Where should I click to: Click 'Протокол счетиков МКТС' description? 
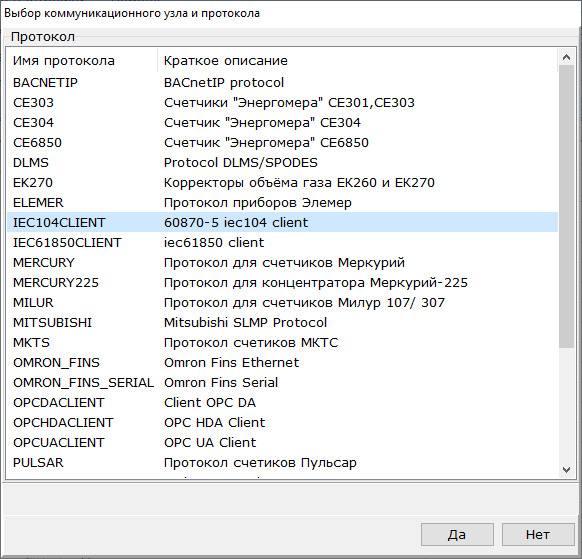[251, 343]
